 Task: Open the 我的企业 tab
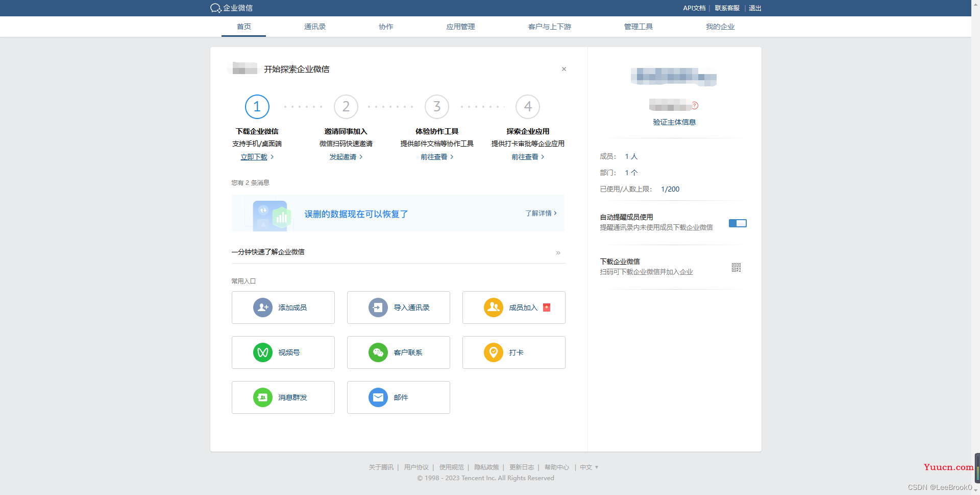[x=720, y=27]
